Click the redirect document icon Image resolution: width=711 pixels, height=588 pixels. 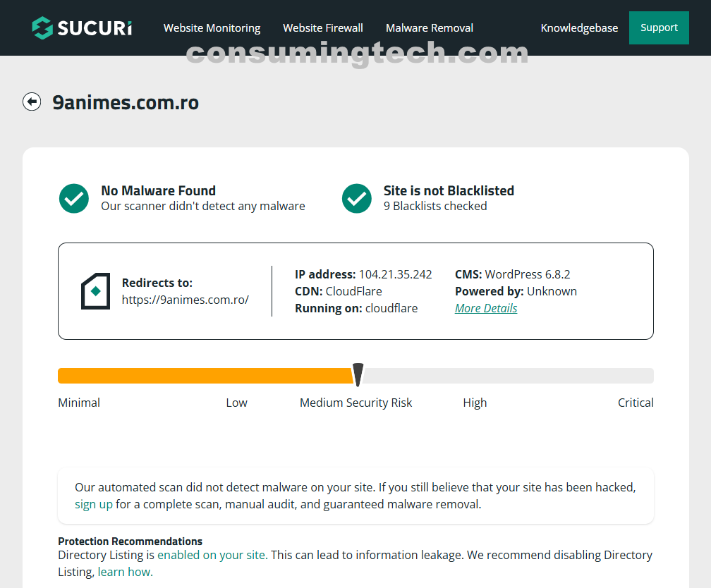point(96,291)
